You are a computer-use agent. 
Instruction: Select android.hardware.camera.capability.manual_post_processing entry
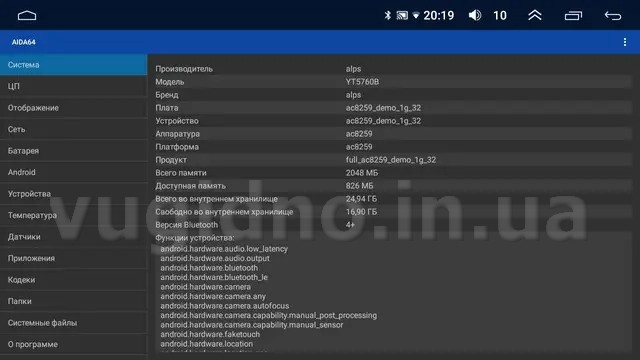pyautogui.click(x=269, y=316)
